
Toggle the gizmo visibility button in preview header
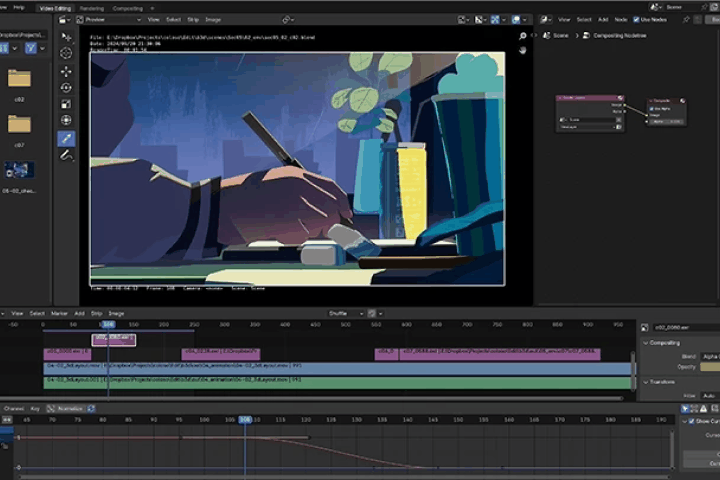495,19
